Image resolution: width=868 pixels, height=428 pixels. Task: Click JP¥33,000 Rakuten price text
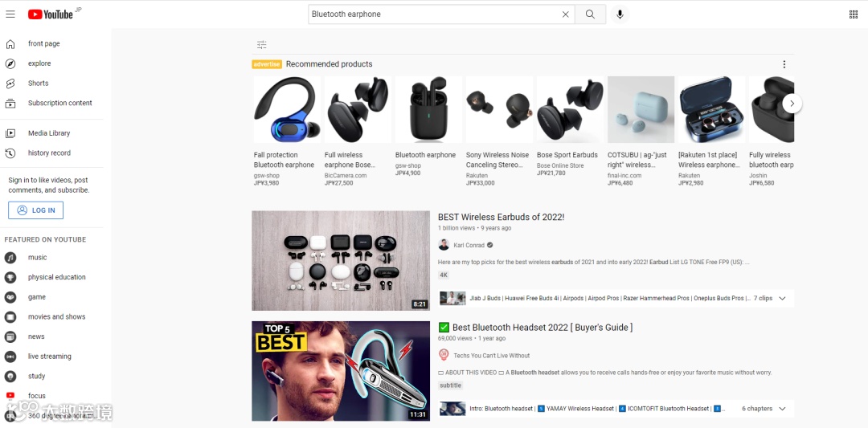click(481, 183)
